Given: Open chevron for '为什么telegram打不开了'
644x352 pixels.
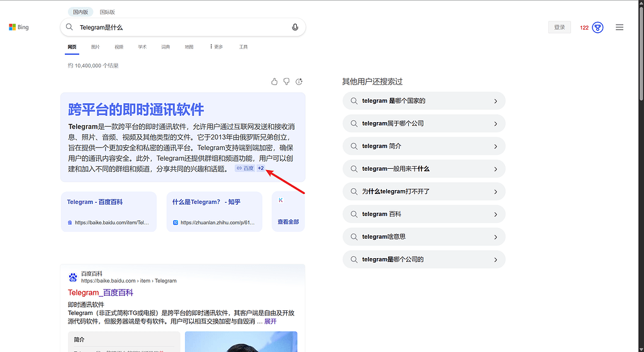Looking at the screenshot, I should 496,191.
